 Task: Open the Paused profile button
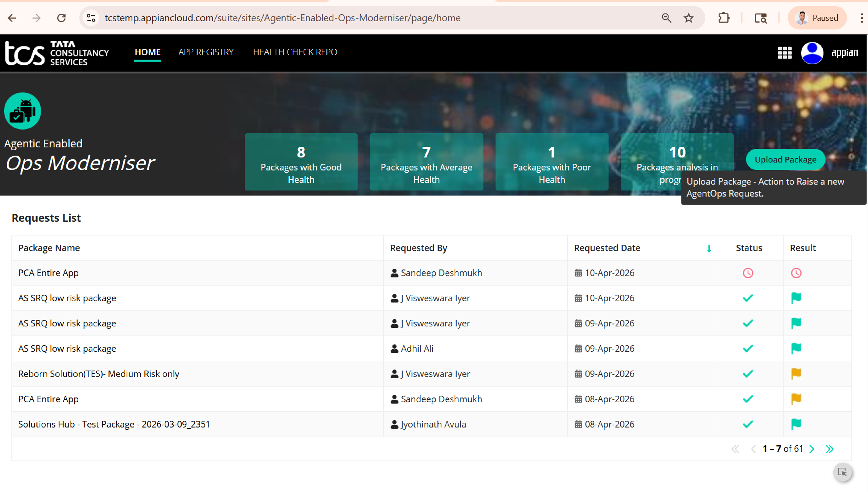click(817, 18)
